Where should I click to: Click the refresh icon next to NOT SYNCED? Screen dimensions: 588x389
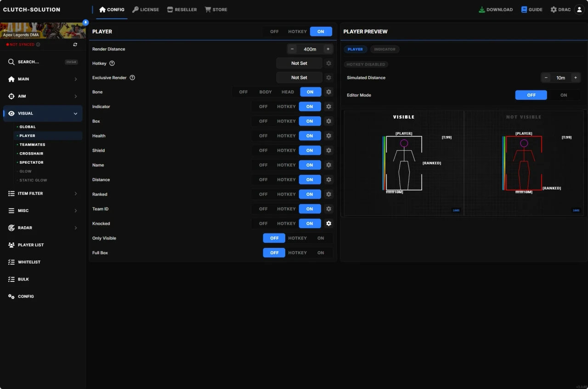(x=75, y=45)
